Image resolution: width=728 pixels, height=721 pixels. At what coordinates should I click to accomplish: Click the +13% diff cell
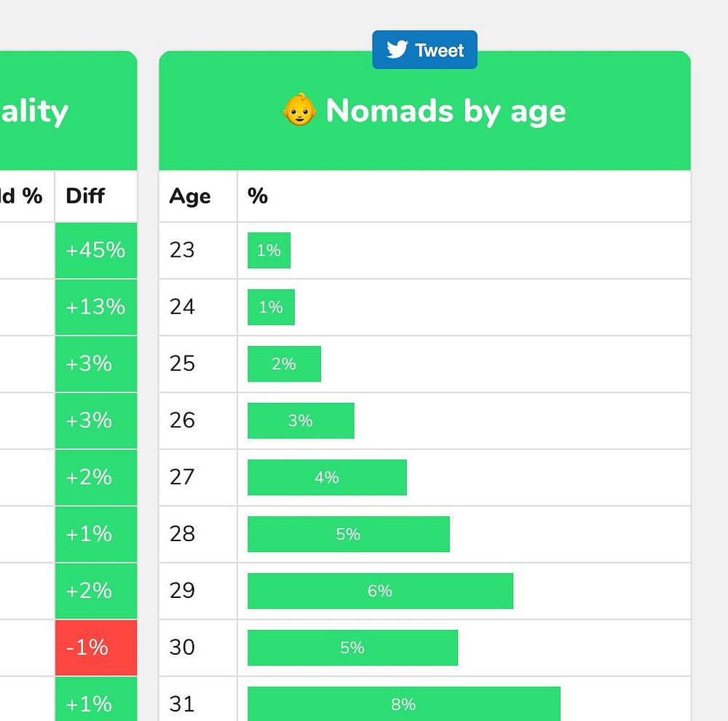pyautogui.click(x=95, y=307)
